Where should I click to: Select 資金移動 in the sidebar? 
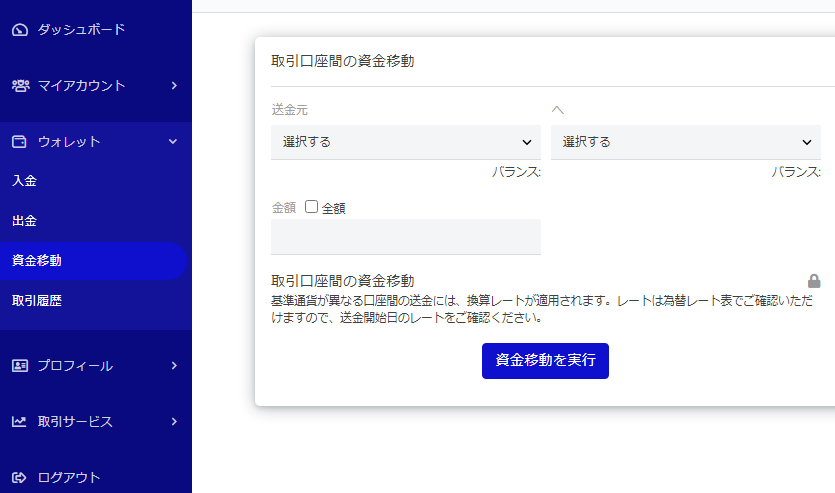37,261
